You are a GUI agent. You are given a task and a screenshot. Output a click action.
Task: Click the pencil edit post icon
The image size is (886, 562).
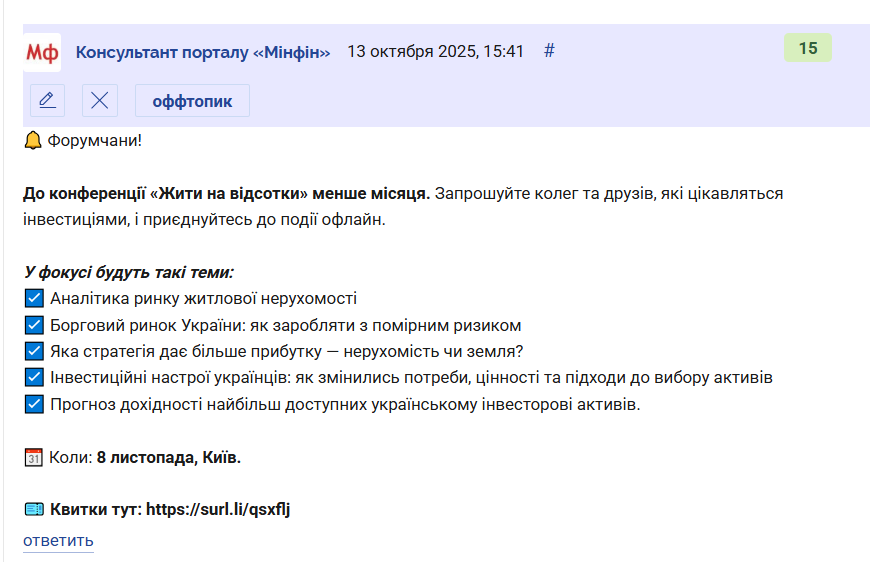(47, 101)
